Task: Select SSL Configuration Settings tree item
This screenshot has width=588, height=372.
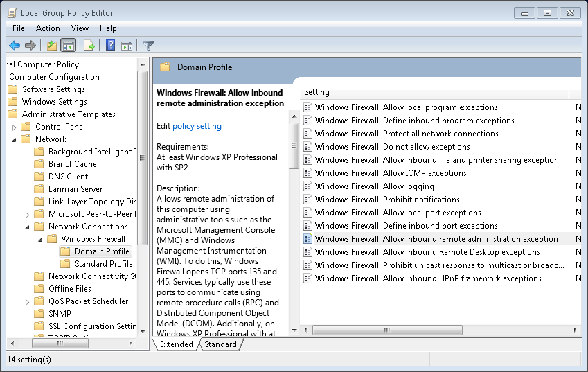Action: [x=93, y=326]
